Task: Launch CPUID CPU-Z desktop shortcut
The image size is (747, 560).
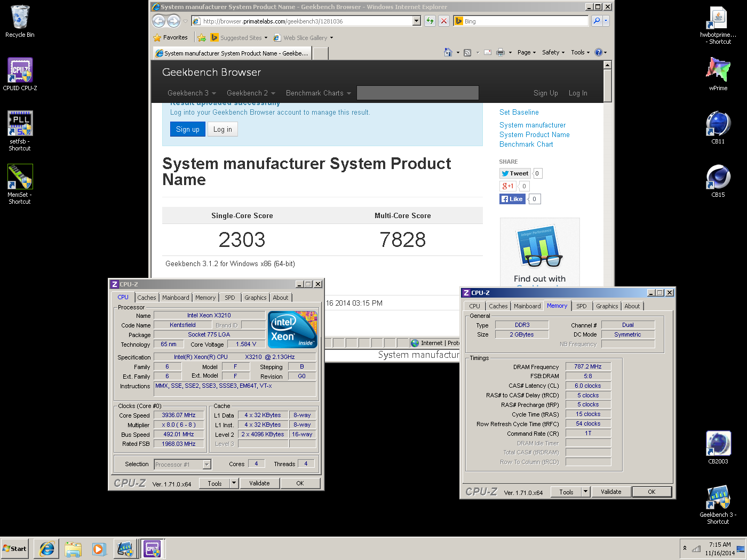Action: 20,74
